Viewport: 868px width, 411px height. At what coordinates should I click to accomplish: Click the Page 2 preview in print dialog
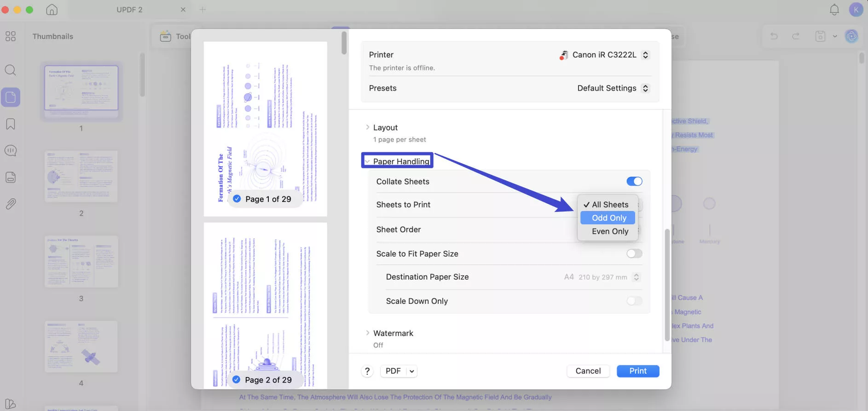266,306
